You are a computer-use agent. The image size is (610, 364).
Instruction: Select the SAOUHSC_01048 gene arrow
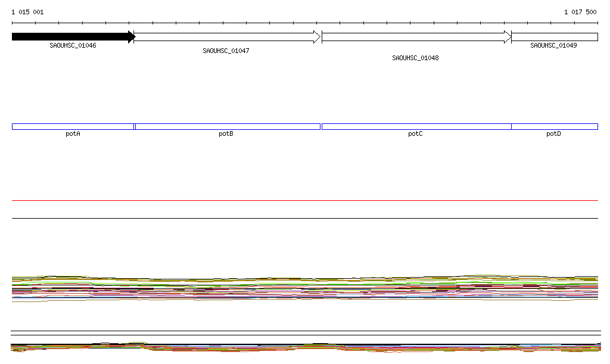point(416,37)
